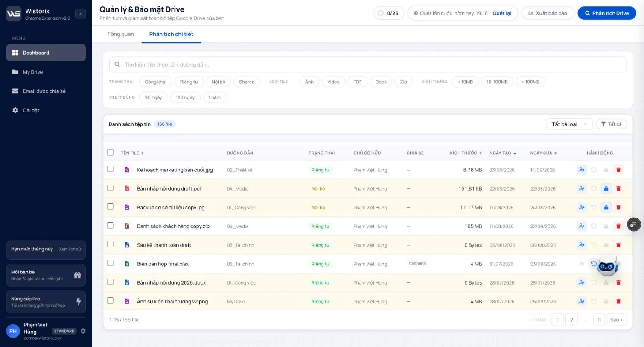The height and width of the screenshot is (347, 644).
Task: Open the Tất cả loại dropdown
Action: [x=569, y=124]
